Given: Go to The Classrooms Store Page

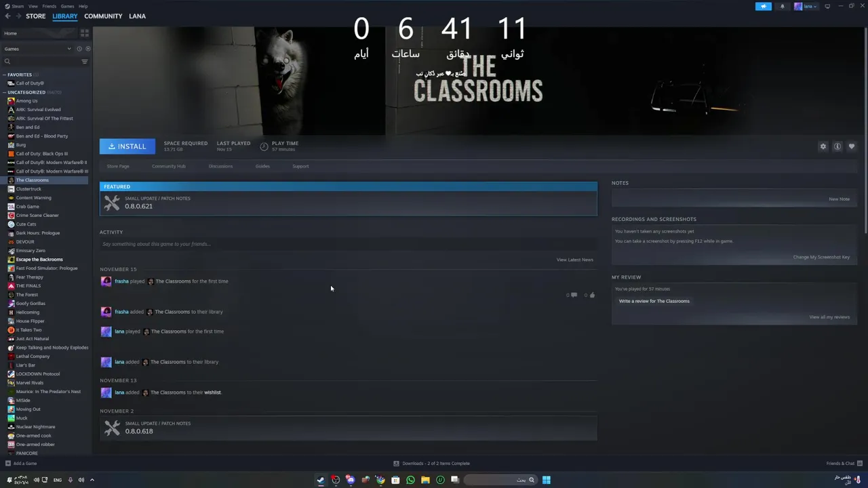Looking at the screenshot, I should [118, 166].
